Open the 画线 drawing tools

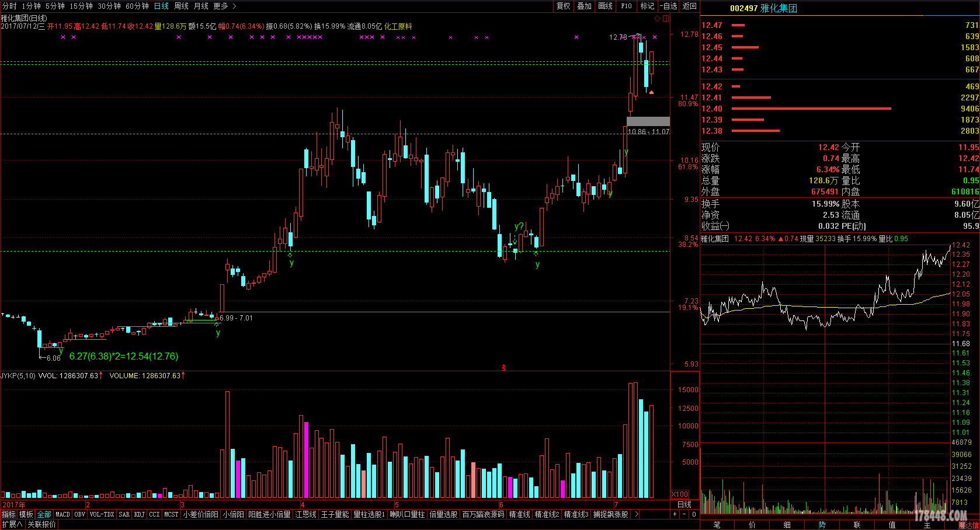(605, 6)
